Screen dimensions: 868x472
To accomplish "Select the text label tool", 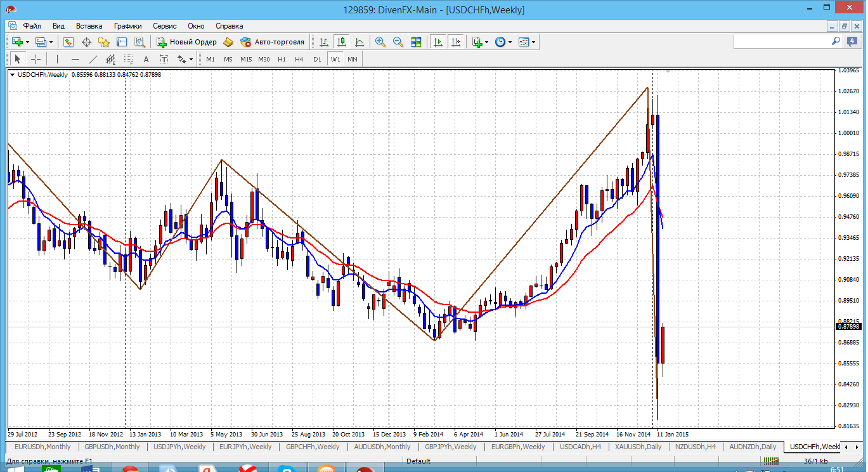I will coord(146,59).
